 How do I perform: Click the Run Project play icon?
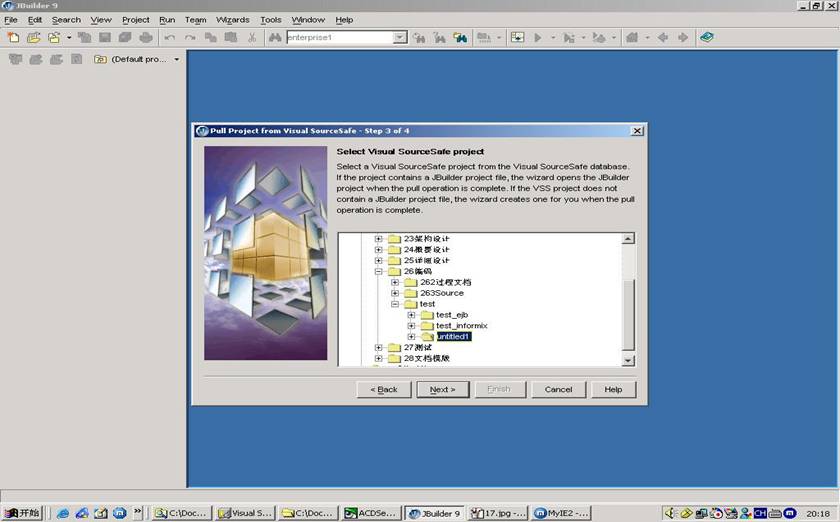point(538,38)
